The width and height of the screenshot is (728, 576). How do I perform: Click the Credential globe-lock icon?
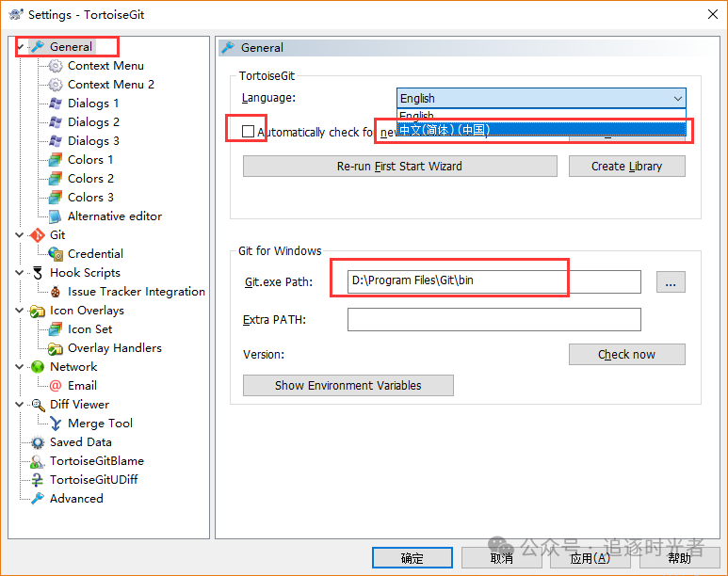pyautogui.click(x=56, y=254)
